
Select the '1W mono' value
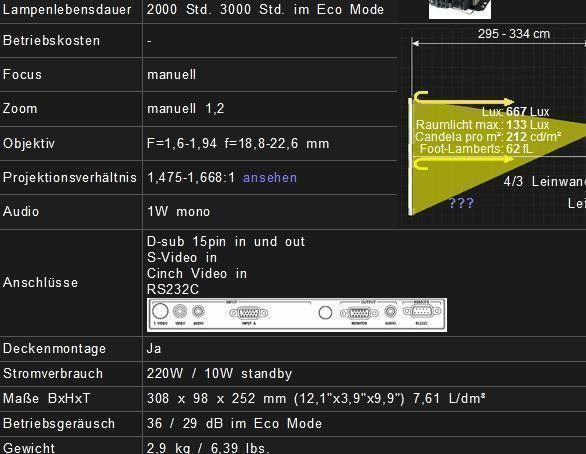pos(179,211)
